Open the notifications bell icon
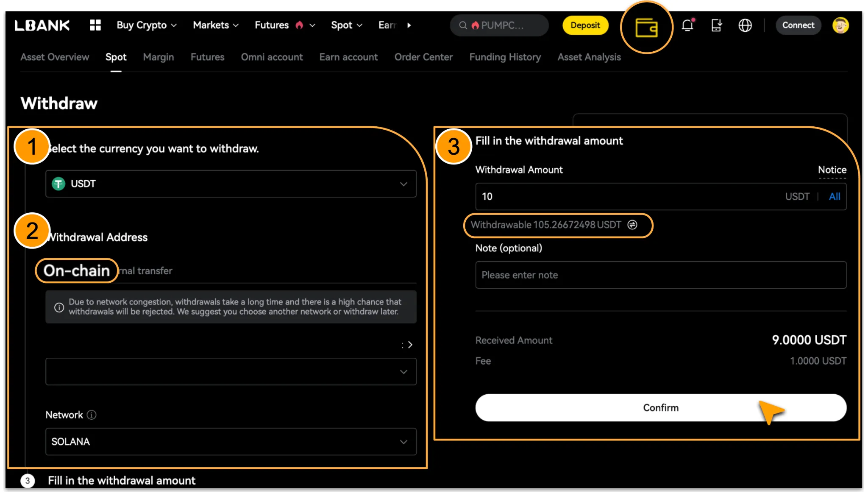 pyautogui.click(x=687, y=25)
